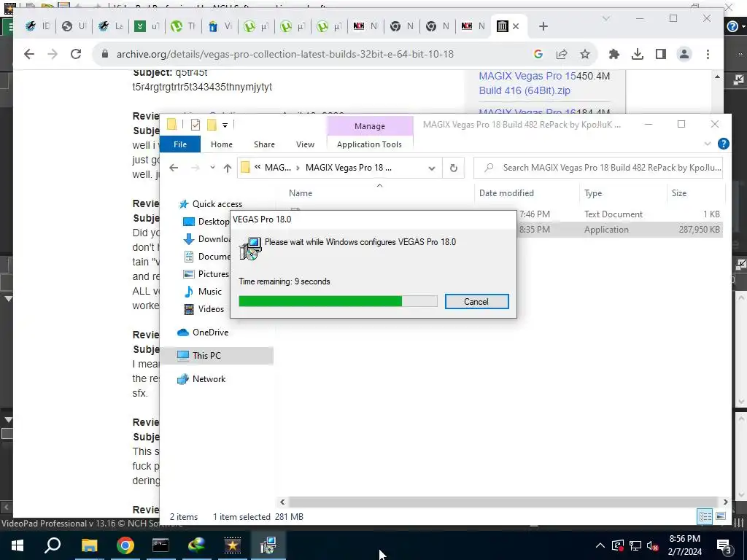
Task: Open VideoPad star icon on taskbar
Action: point(233,545)
